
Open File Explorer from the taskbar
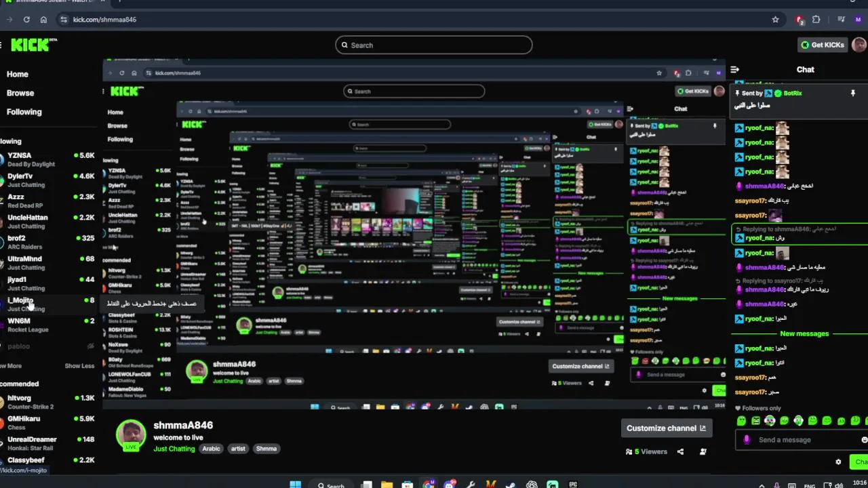pos(387,485)
